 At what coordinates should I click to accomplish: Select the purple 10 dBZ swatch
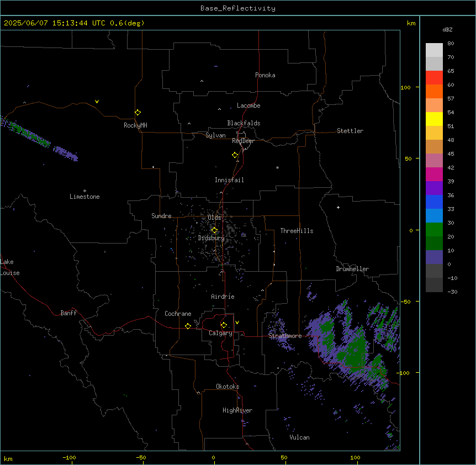pos(434,257)
